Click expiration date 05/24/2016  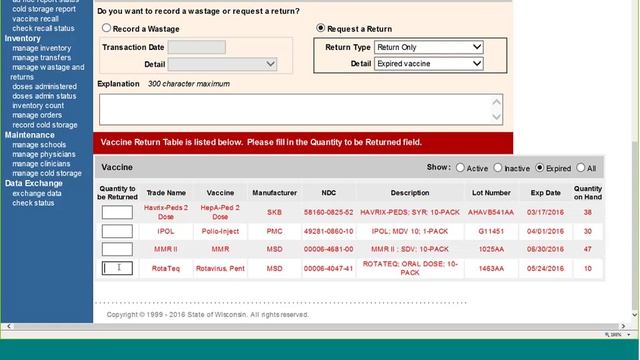click(x=545, y=268)
